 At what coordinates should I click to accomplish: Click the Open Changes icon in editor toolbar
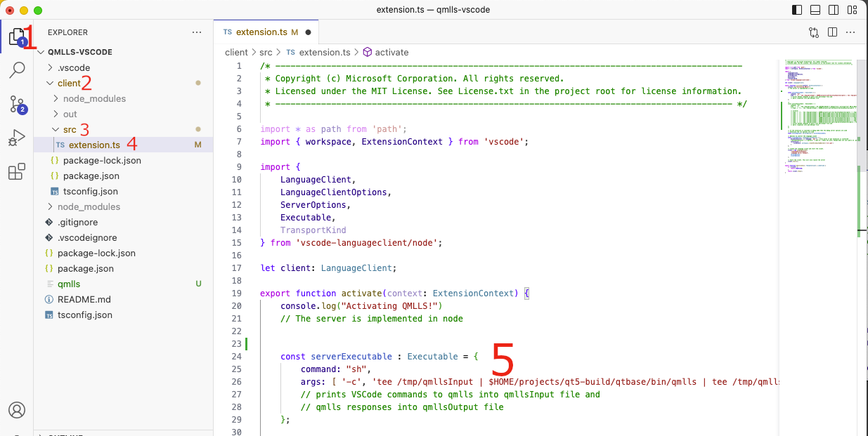click(814, 32)
